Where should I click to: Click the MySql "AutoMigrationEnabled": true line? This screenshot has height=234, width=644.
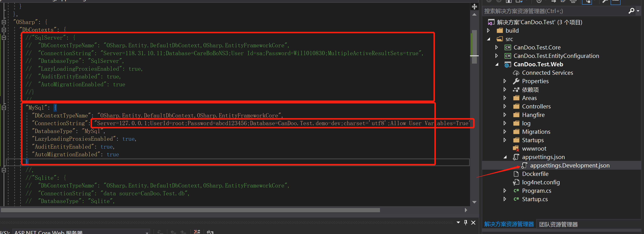[75, 155]
